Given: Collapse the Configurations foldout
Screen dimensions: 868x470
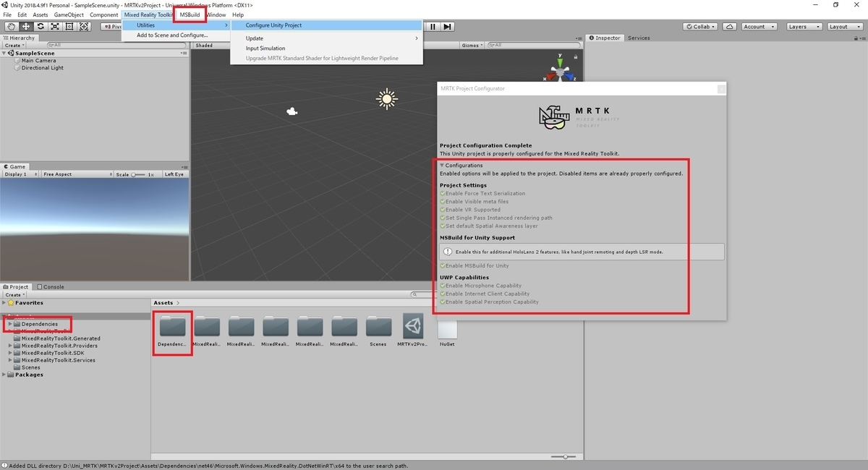Looking at the screenshot, I should pos(442,166).
